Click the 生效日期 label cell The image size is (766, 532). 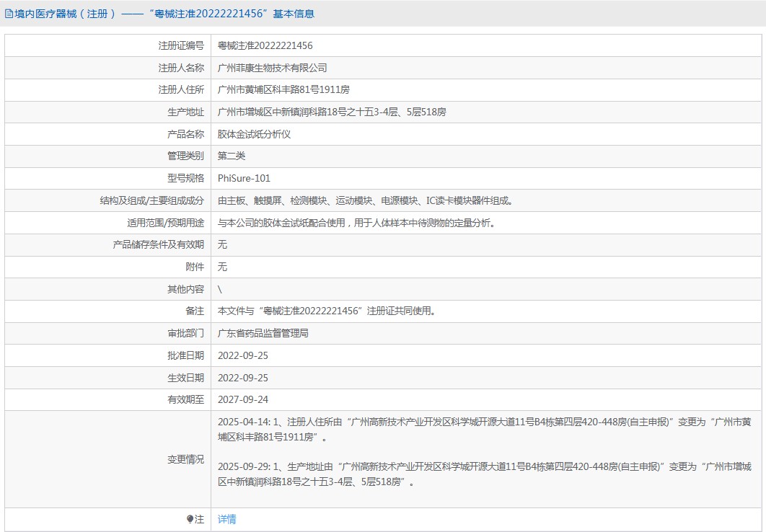click(108, 378)
